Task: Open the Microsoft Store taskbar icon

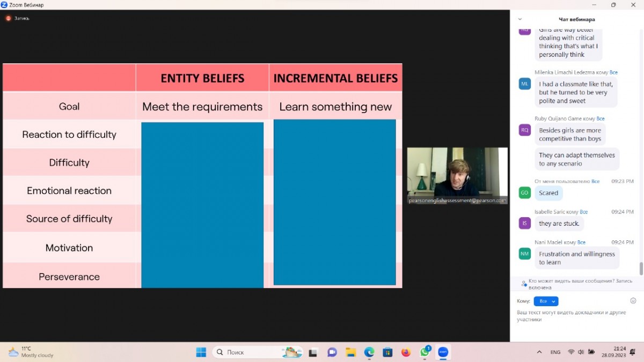Action: click(387, 352)
